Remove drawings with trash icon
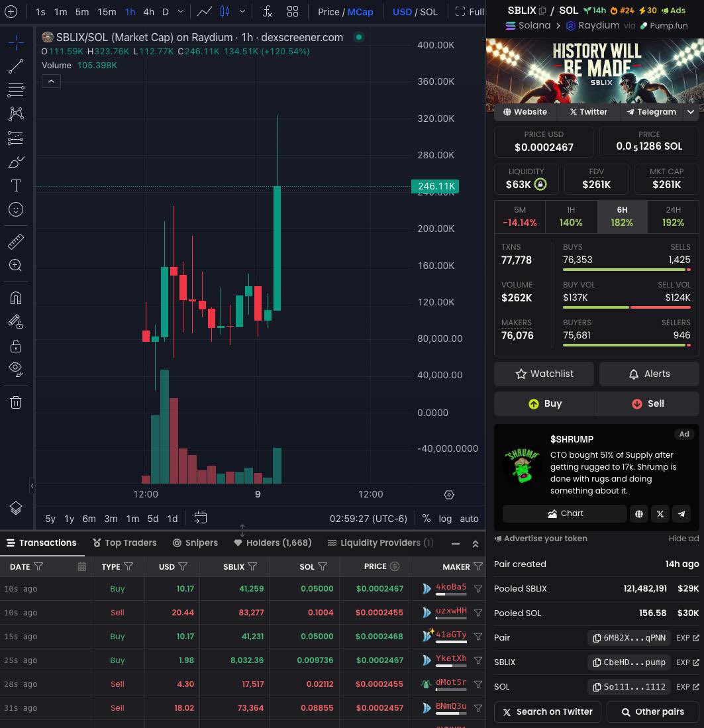704x728 pixels. pyautogui.click(x=16, y=402)
